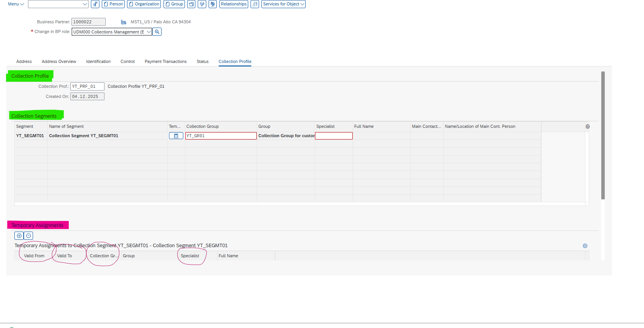The width and height of the screenshot is (644, 328).
Task: Click the Relationships button
Action: [x=233, y=4]
